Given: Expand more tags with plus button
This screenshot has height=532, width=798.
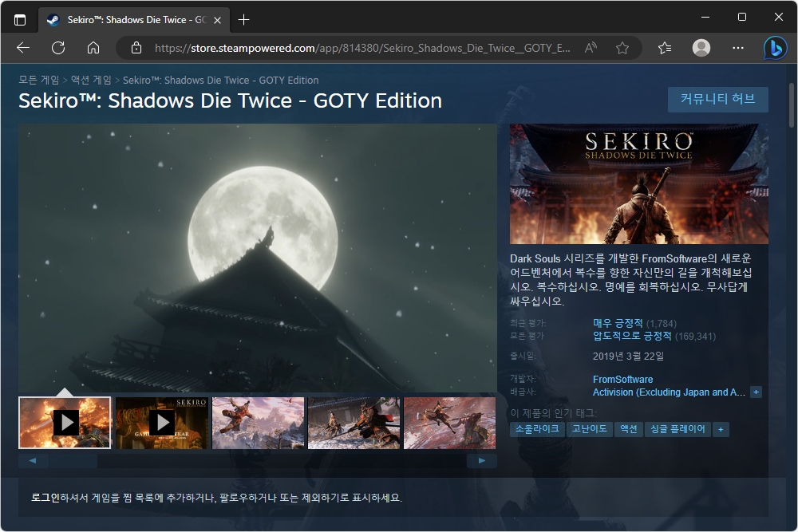Looking at the screenshot, I should click(721, 429).
